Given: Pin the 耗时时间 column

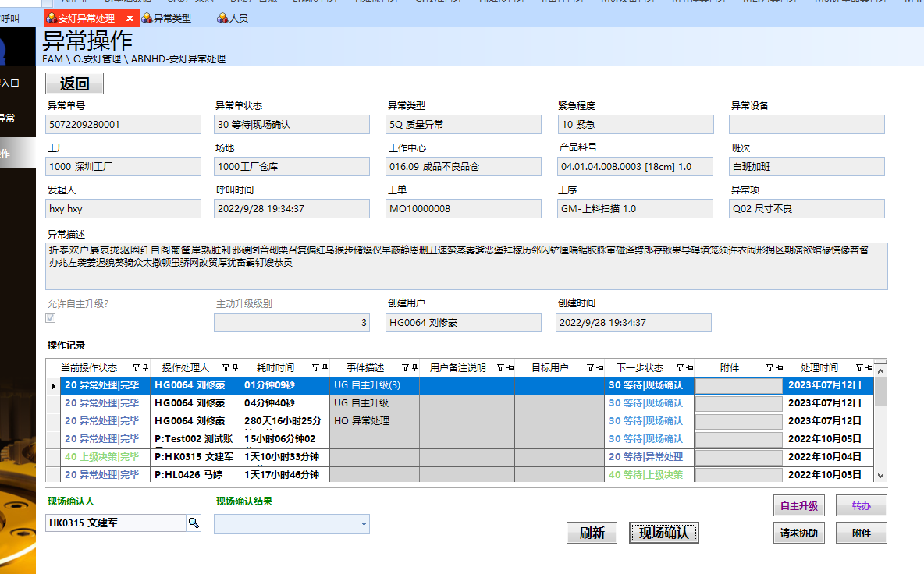Looking at the screenshot, I should (324, 368).
